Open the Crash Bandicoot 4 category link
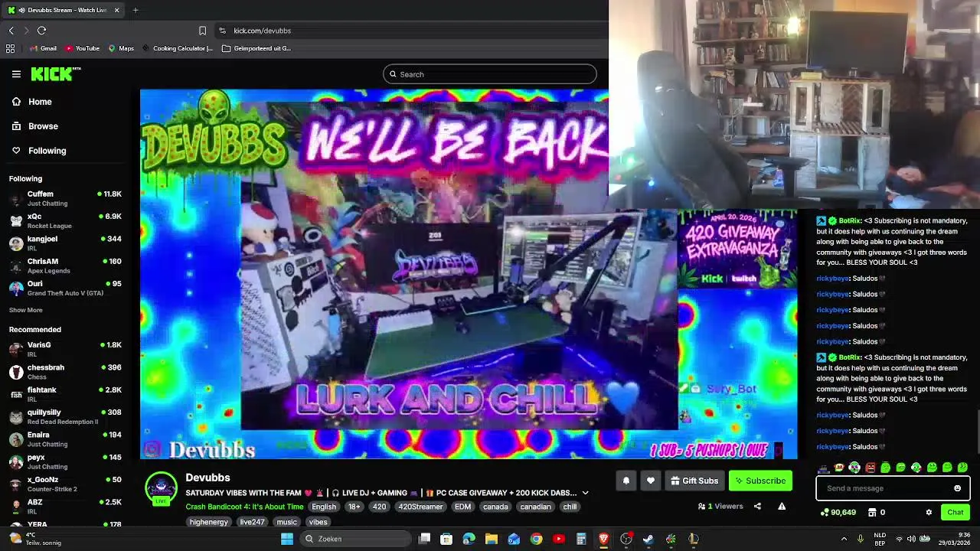 tap(244, 507)
